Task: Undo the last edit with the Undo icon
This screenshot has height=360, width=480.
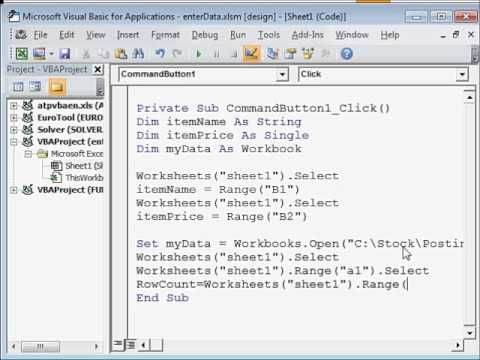Action: point(160,54)
